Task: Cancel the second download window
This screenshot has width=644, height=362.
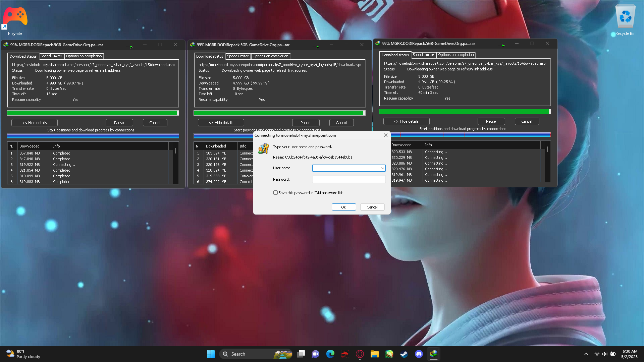Action: click(341, 123)
